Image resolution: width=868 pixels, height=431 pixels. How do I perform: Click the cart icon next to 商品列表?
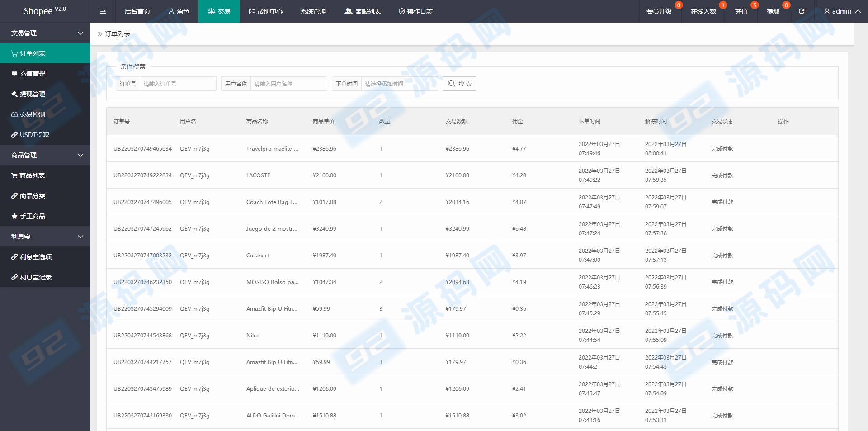pyautogui.click(x=14, y=175)
